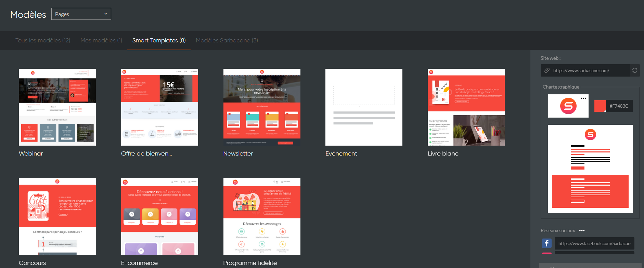
Task: Click the #F7483C hex color value
Action: click(619, 106)
